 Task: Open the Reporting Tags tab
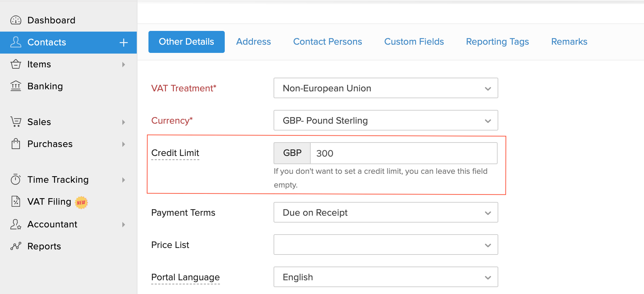pyautogui.click(x=497, y=42)
